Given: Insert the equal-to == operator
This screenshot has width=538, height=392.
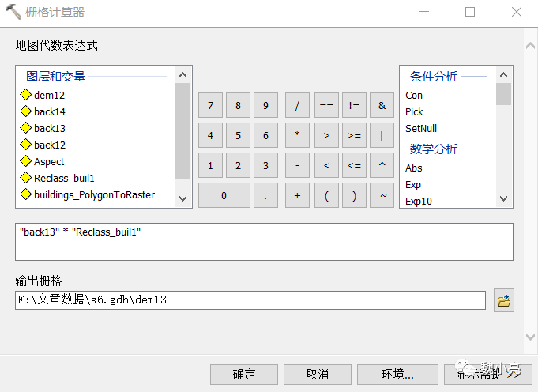Looking at the screenshot, I should point(326,105).
